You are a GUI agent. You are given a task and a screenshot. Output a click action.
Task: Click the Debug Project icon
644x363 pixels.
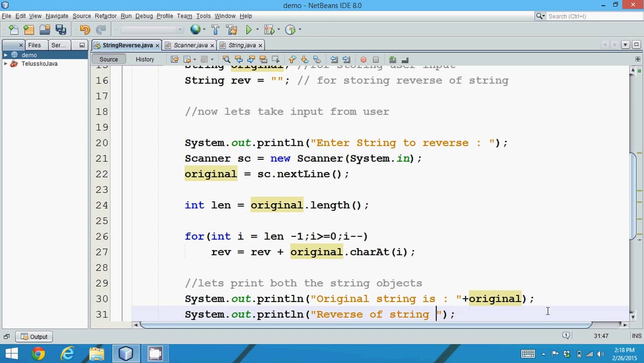click(269, 30)
